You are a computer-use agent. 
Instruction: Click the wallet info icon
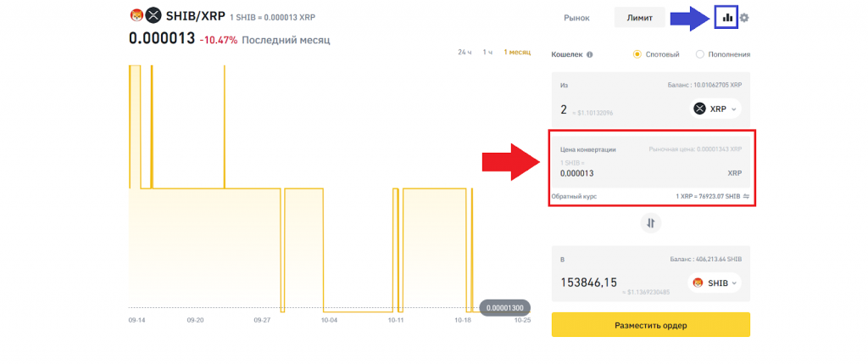point(590,55)
